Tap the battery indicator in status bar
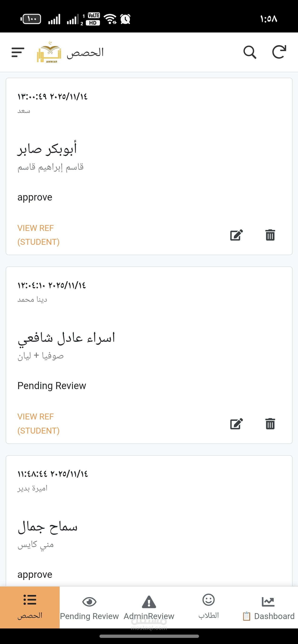 (31, 19)
